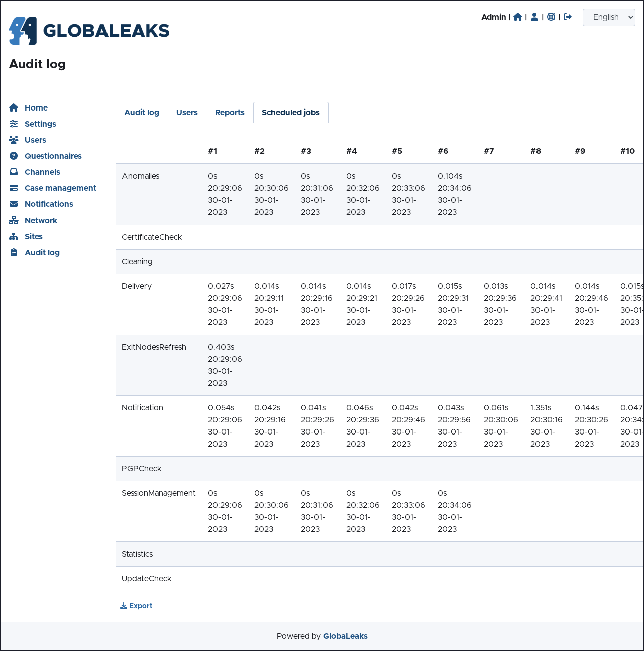Switch to the Audit log tab

(142, 113)
